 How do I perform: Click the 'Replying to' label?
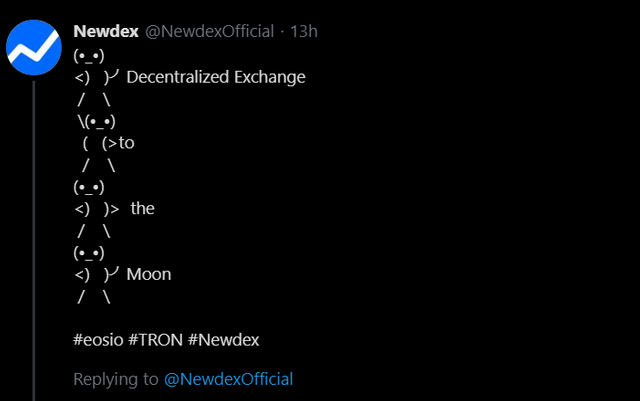pyautogui.click(x=116, y=379)
